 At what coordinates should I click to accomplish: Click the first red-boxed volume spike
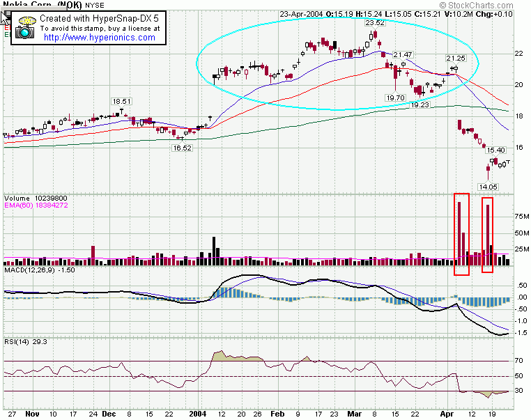(x=461, y=233)
